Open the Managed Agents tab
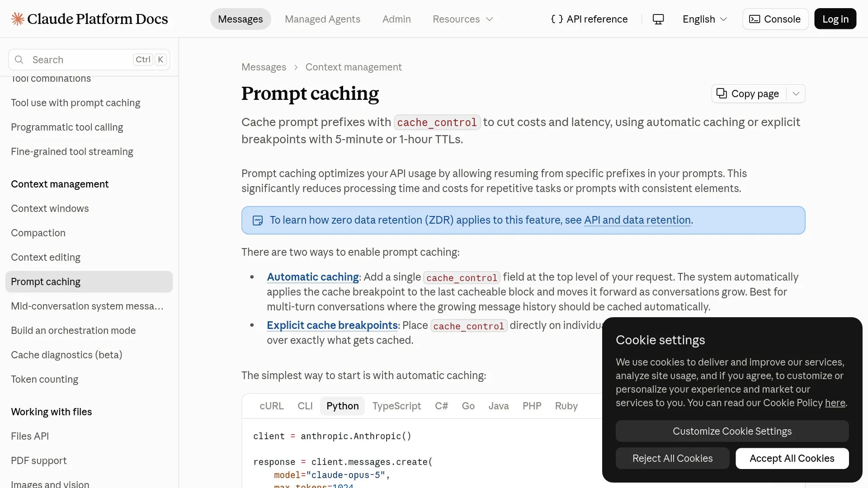Viewport: 868px width, 488px height. click(x=322, y=19)
